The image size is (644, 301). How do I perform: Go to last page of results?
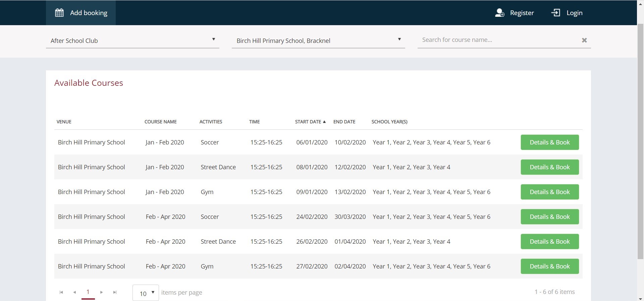(x=115, y=292)
